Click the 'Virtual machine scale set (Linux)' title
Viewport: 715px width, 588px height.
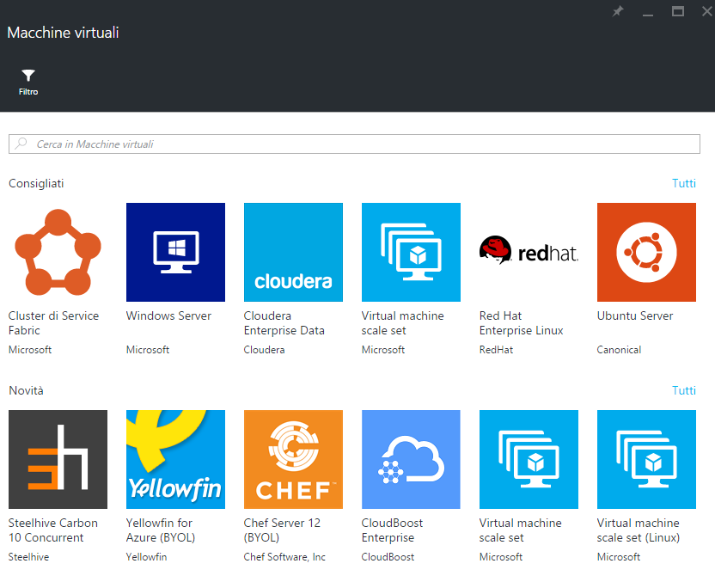coord(639,530)
